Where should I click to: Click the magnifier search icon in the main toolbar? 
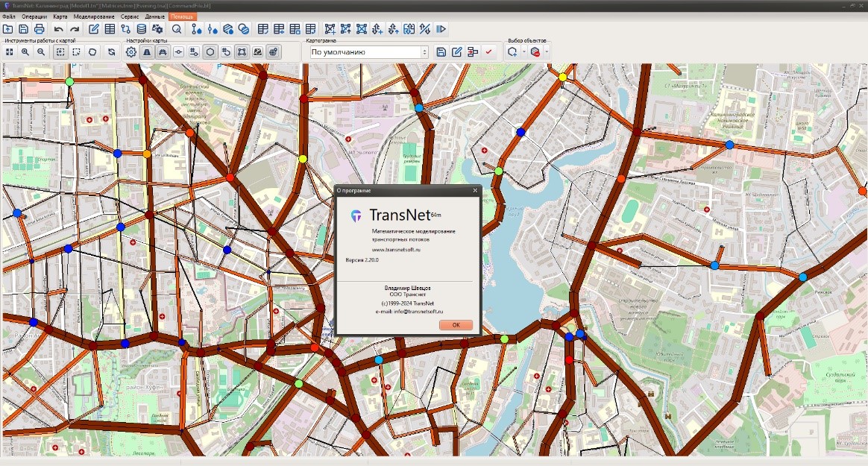click(x=177, y=29)
